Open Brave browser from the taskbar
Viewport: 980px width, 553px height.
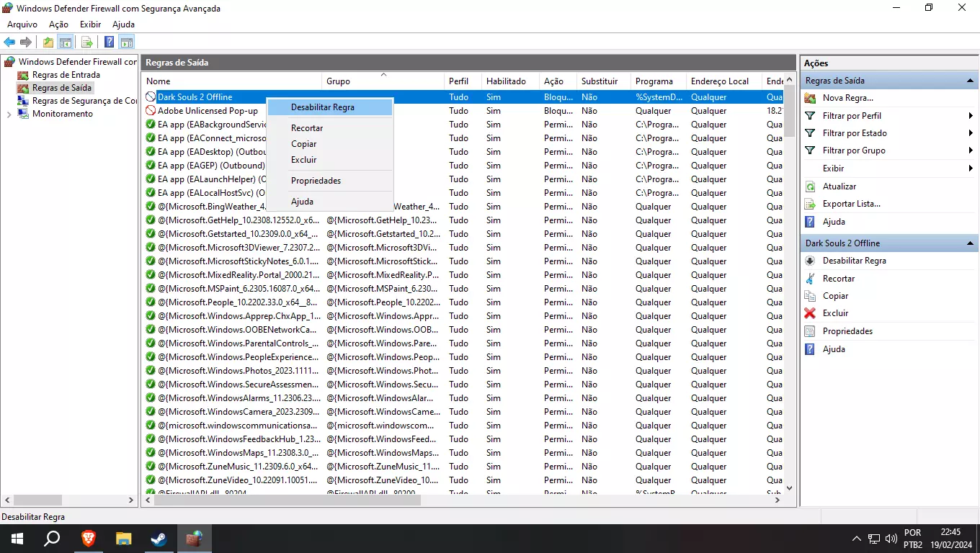88,539
